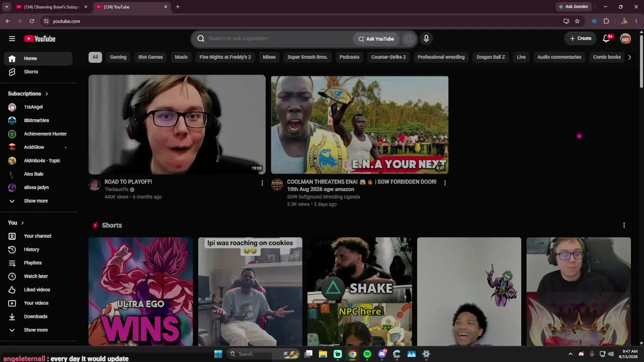The width and height of the screenshot is (644, 362).
Task: Play the COOLMAN THREATENS ENA thumbnail
Action: (360, 125)
